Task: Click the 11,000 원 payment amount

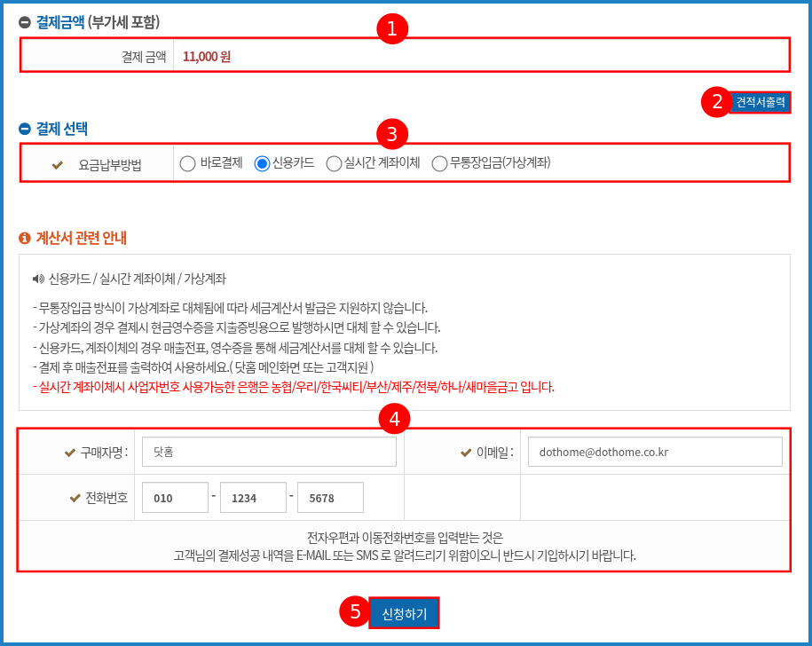Action: (x=207, y=57)
